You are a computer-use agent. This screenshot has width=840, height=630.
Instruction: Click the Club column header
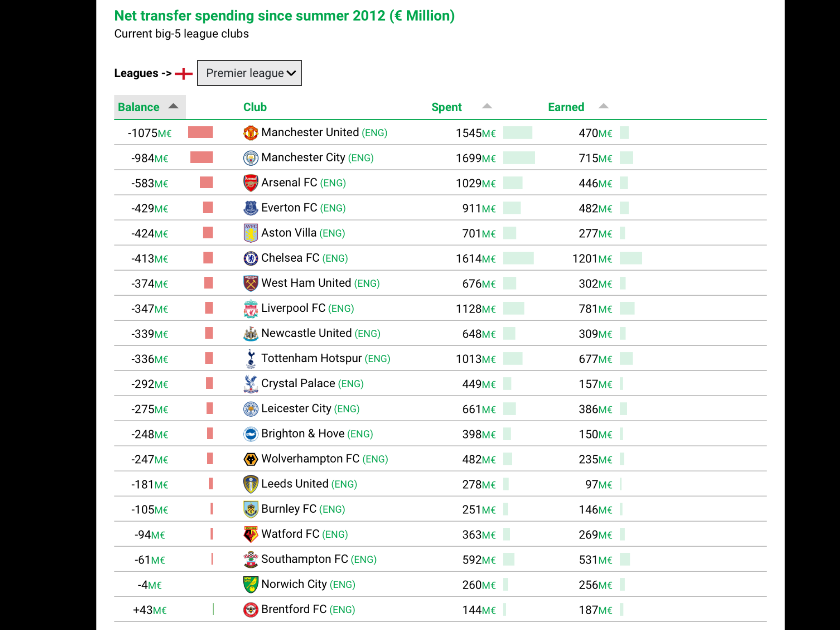pyautogui.click(x=255, y=107)
